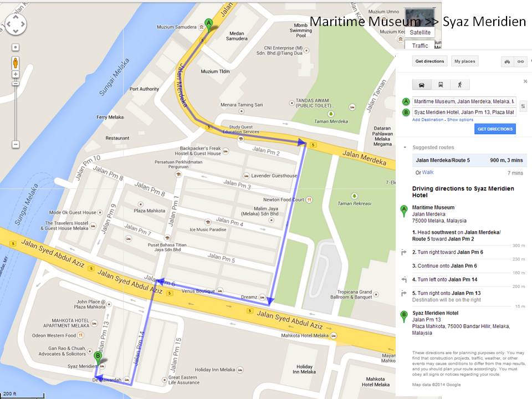
Task: Click the Show options link
Action: [460, 120]
